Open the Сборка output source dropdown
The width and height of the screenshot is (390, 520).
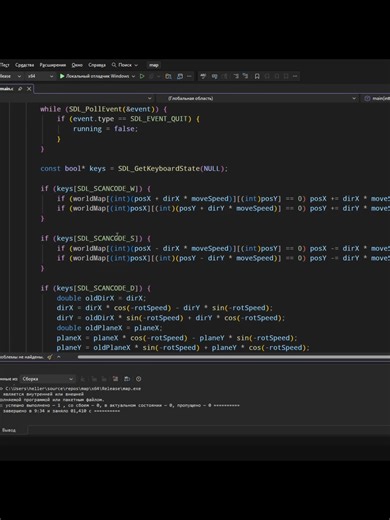(48, 379)
